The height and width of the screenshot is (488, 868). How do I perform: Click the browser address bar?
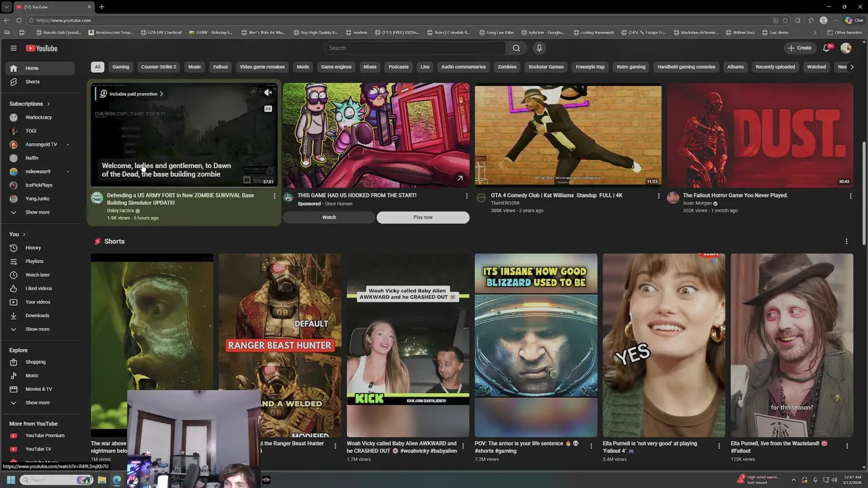(400, 20)
